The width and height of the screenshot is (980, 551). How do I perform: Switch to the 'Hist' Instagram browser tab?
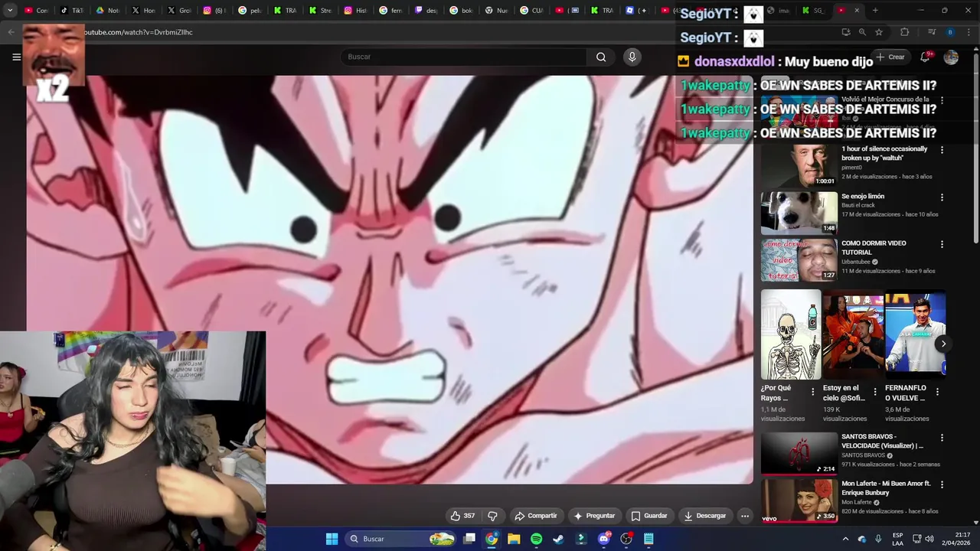[x=355, y=10]
